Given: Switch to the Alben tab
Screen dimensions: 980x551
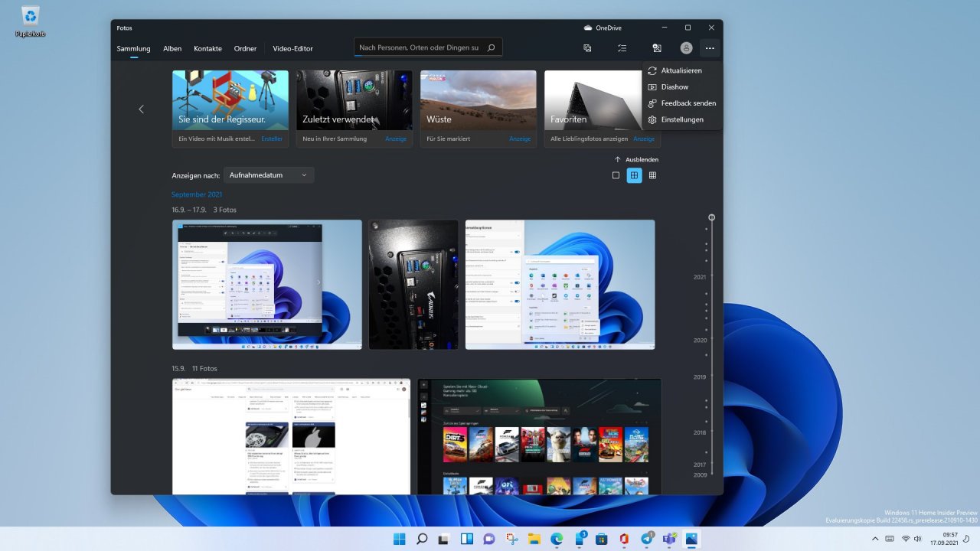Looking at the screenshot, I should pos(172,48).
